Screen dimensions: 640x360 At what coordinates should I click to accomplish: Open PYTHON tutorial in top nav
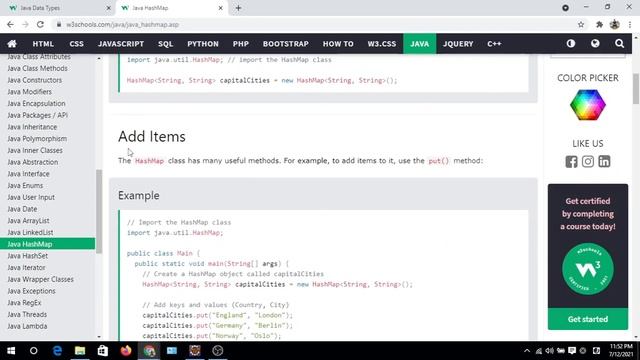click(x=203, y=44)
